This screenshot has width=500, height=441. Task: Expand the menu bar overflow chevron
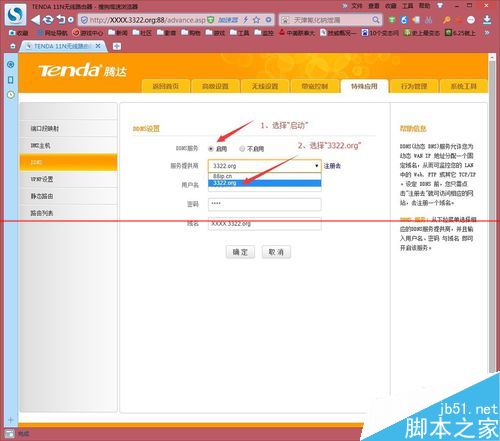[345, 6]
